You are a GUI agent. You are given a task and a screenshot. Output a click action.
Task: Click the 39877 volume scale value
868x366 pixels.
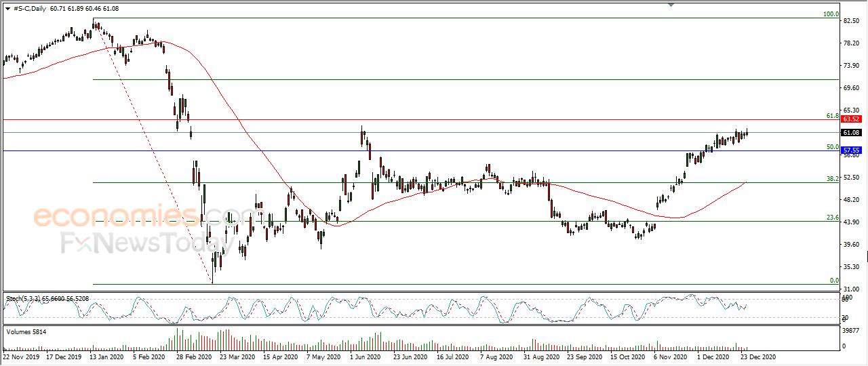851,330
